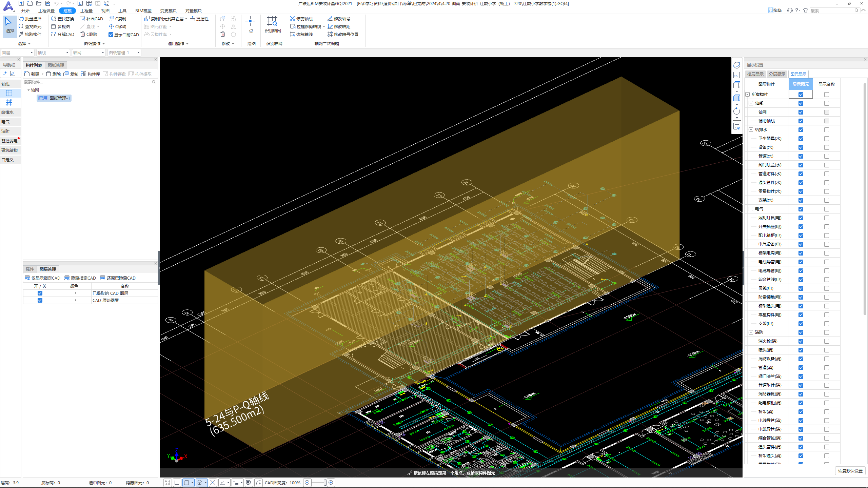This screenshot has height=488, width=868.
Task: Switch to 多视图 multi-view
Action: click(x=61, y=26)
